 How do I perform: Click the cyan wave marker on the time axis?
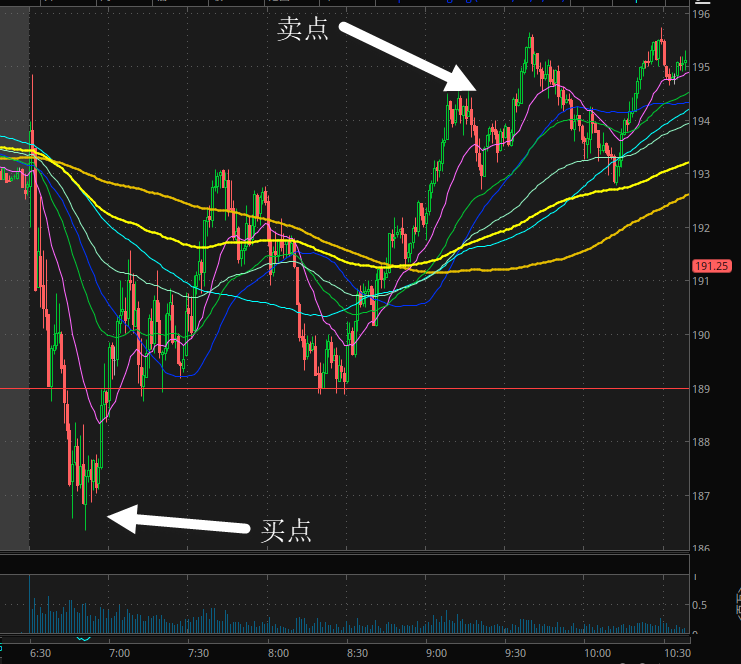coord(83,639)
